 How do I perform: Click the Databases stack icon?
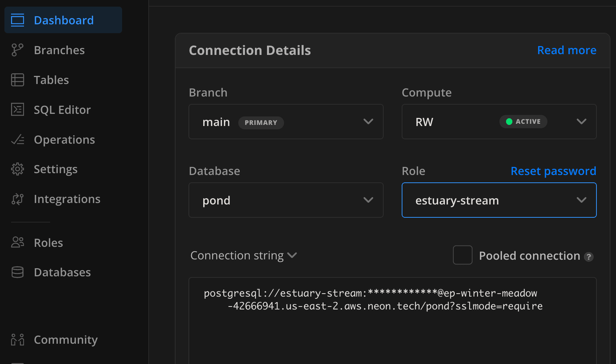pyautogui.click(x=17, y=272)
